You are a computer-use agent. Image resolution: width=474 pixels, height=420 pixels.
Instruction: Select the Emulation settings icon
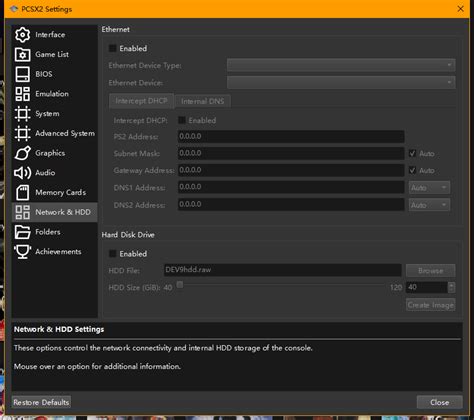[x=22, y=94]
